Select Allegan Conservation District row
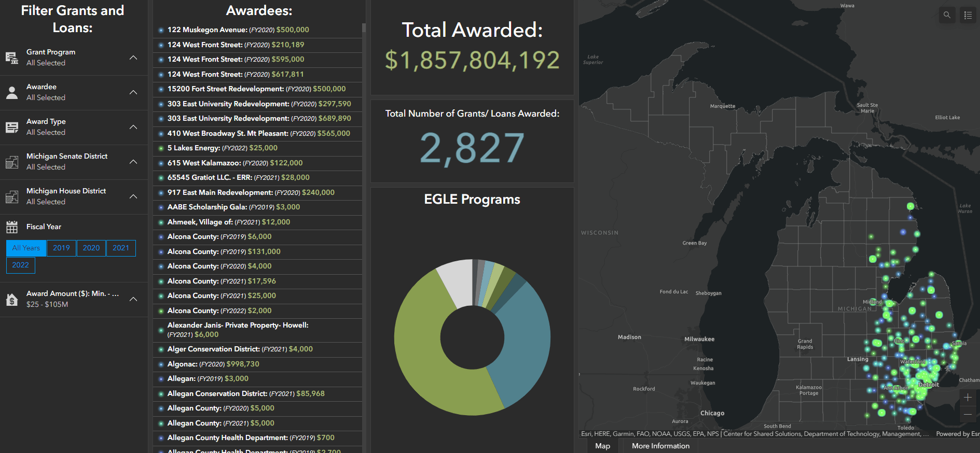This screenshot has width=980, height=453. tap(258, 394)
